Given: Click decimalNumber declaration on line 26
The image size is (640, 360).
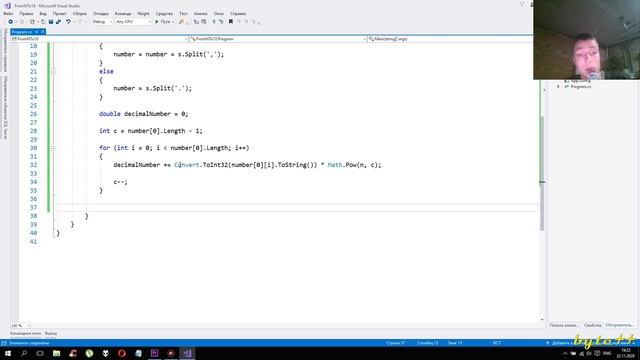Looking at the screenshot, I should [147, 114].
